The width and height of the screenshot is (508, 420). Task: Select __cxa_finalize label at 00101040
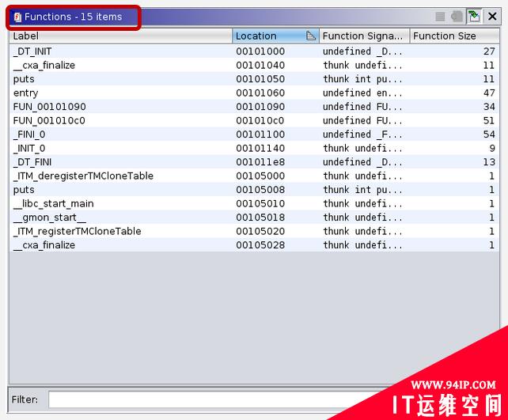[44, 65]
